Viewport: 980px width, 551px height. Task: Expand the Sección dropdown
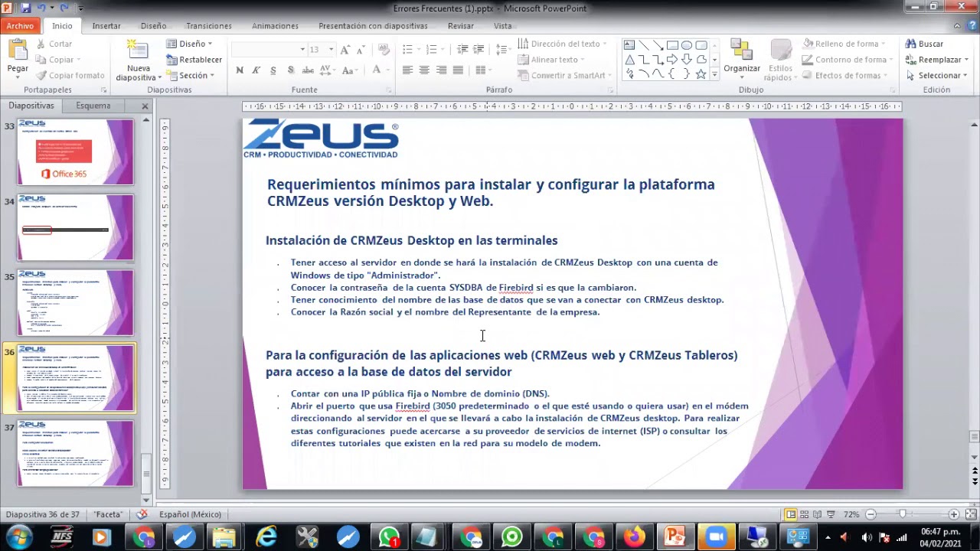point(191,75)
